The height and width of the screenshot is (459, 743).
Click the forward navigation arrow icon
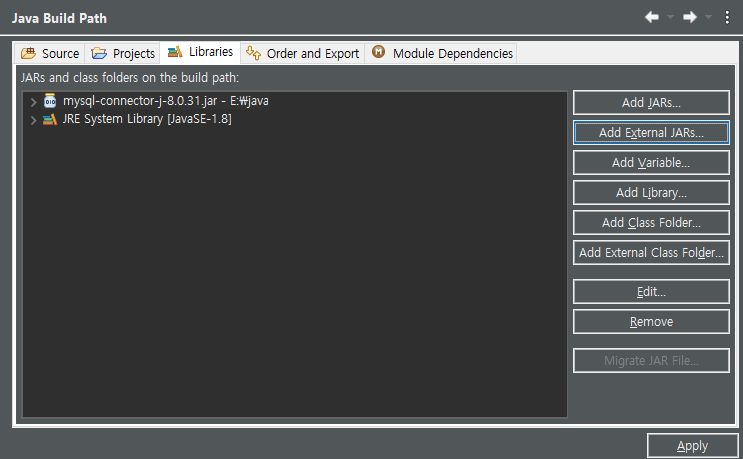click(x=690, y=18)
